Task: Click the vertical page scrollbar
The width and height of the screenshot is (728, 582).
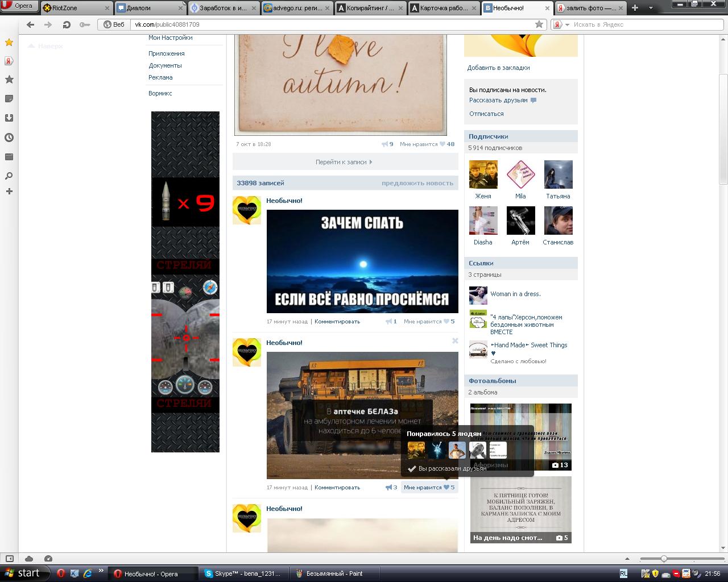Action: click(x=723, y=128)
